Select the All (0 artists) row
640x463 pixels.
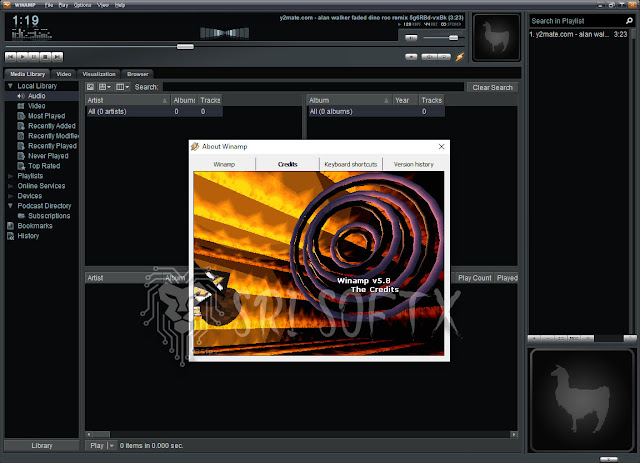tap(154, 111)
